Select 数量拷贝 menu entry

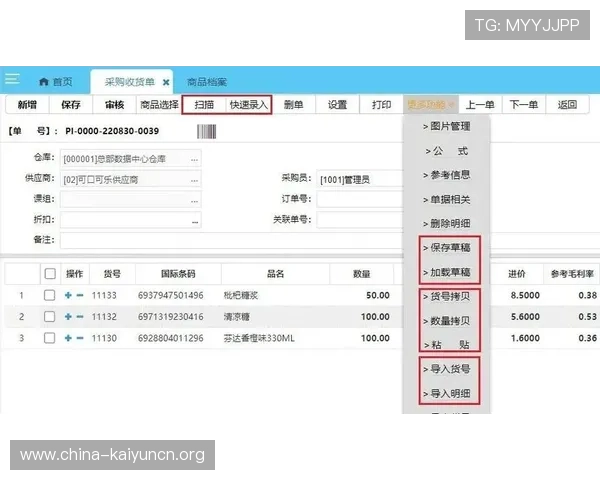(x=447, y=321)
